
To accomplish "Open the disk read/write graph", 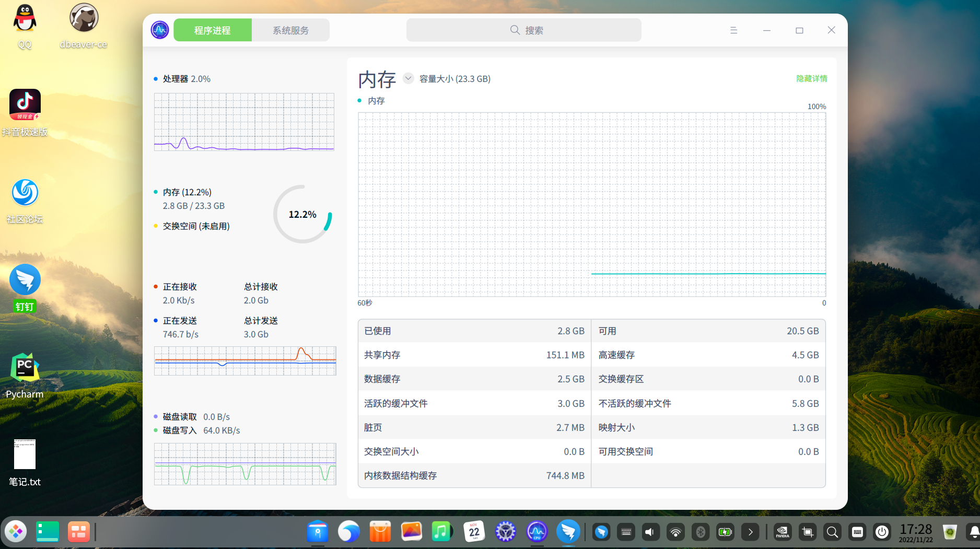I will click(245, 464).
